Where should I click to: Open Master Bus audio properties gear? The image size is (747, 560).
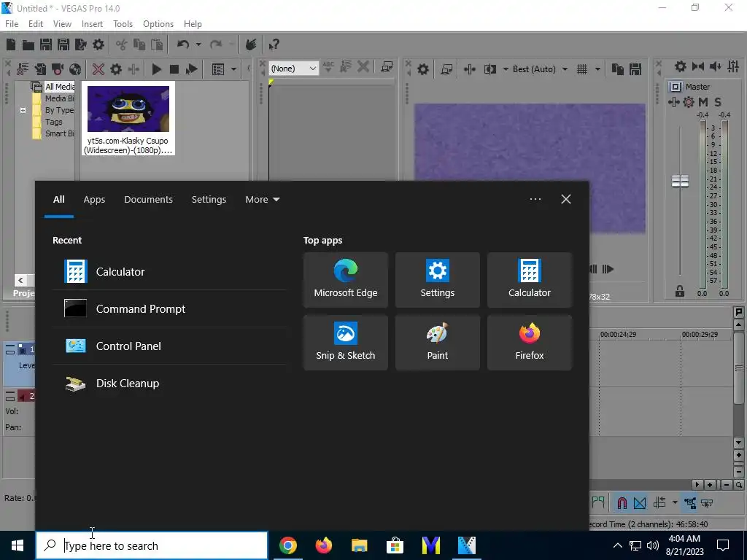(x=681, y=66)
